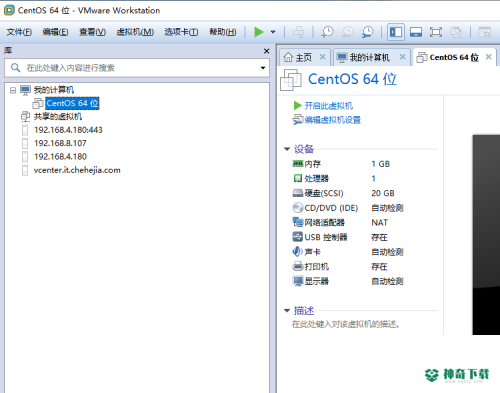Close the 库 library panel

coord(266,51)
